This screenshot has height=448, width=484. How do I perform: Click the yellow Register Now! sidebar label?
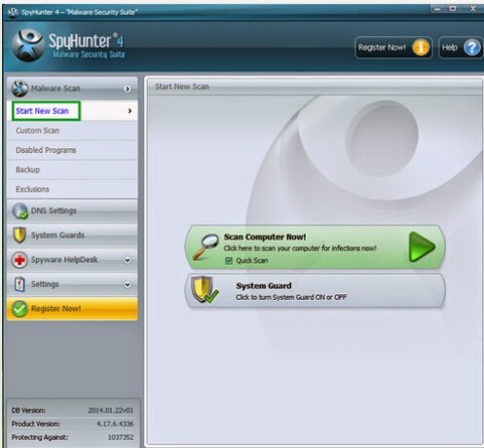[56, 309]
